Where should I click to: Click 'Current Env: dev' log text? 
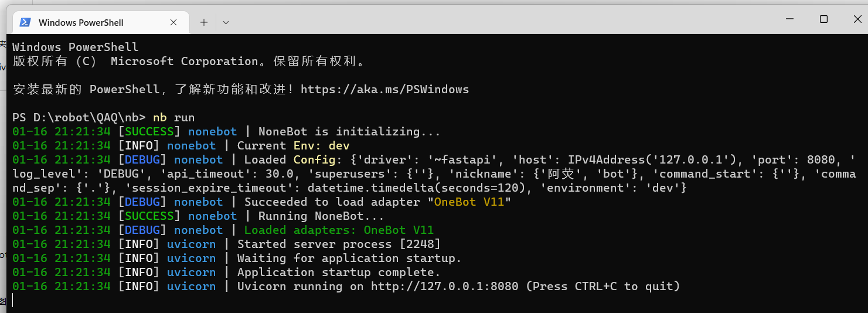[293, 146]
